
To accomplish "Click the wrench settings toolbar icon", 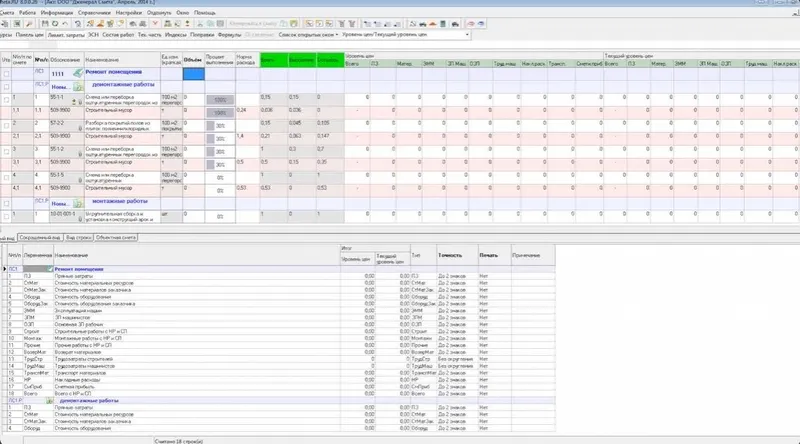I will tap(30, 24).
